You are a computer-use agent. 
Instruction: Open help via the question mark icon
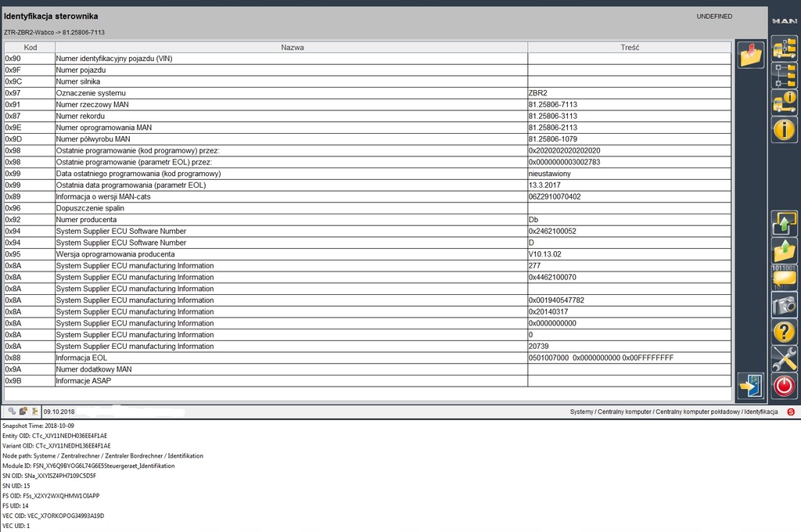(x=784, y=332)
